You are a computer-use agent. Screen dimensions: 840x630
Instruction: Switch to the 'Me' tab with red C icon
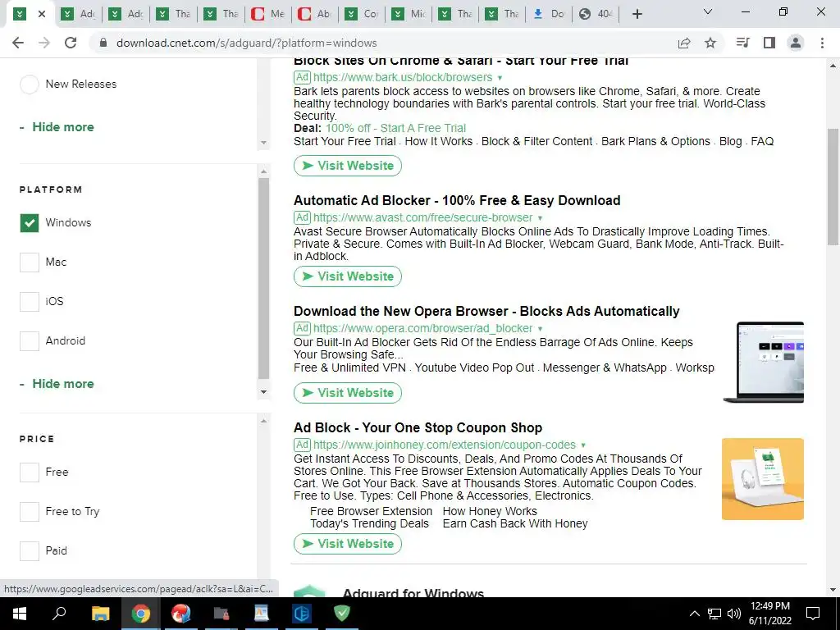pyautogui.click(x=269, y=14)
